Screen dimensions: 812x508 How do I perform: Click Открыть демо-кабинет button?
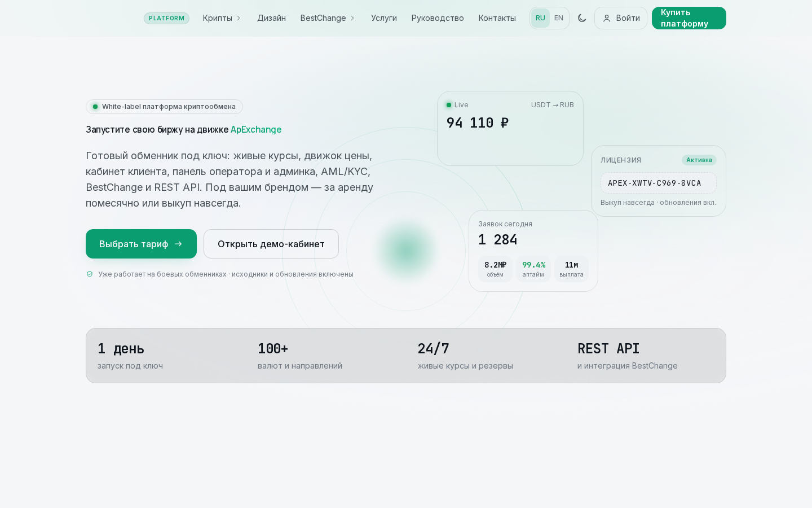click(271, 244)
